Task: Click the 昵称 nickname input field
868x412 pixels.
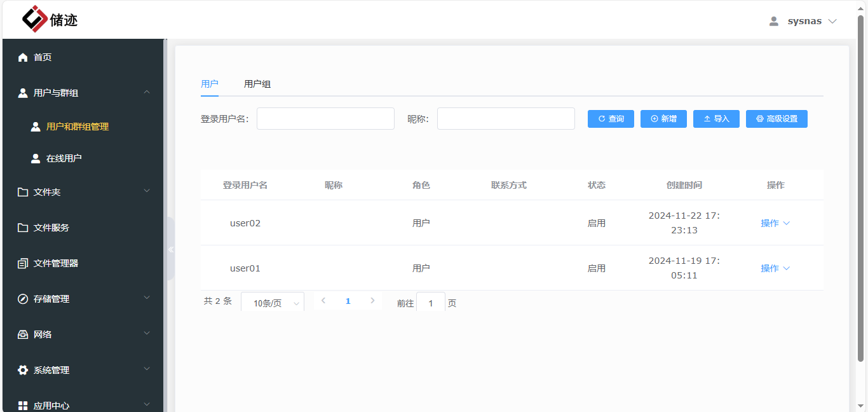Action: pyautogui.click(x=505, y=118)
